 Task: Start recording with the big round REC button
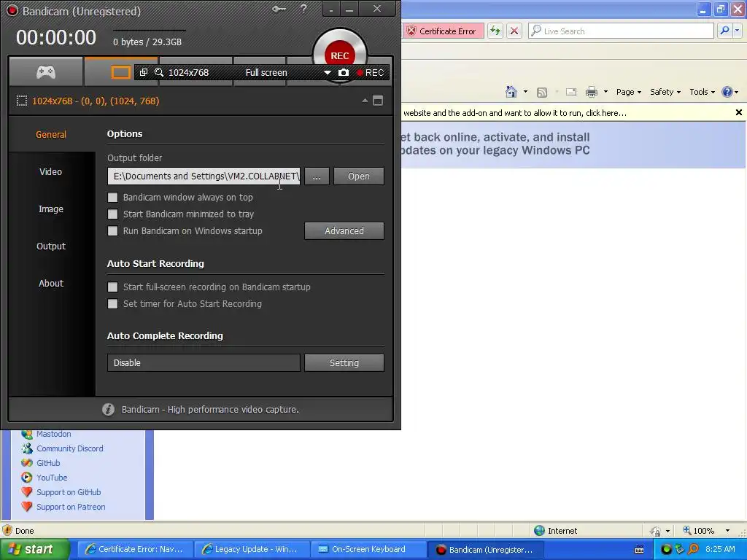coord(340,55)
